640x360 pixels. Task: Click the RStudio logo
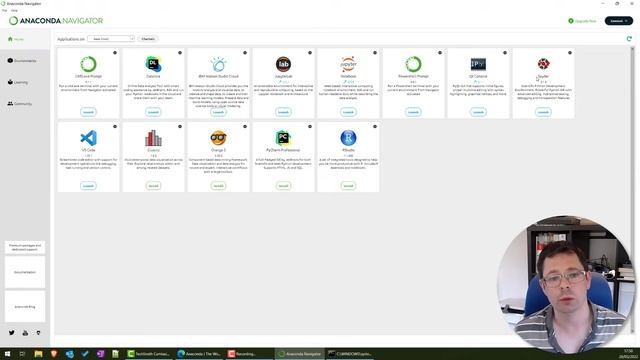(x=348, y=138)
